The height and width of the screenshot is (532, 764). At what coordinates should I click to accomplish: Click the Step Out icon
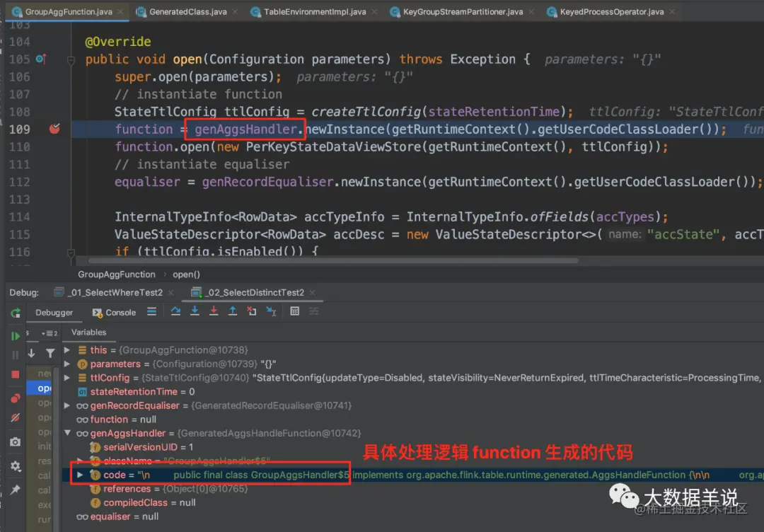pos(233,311)
